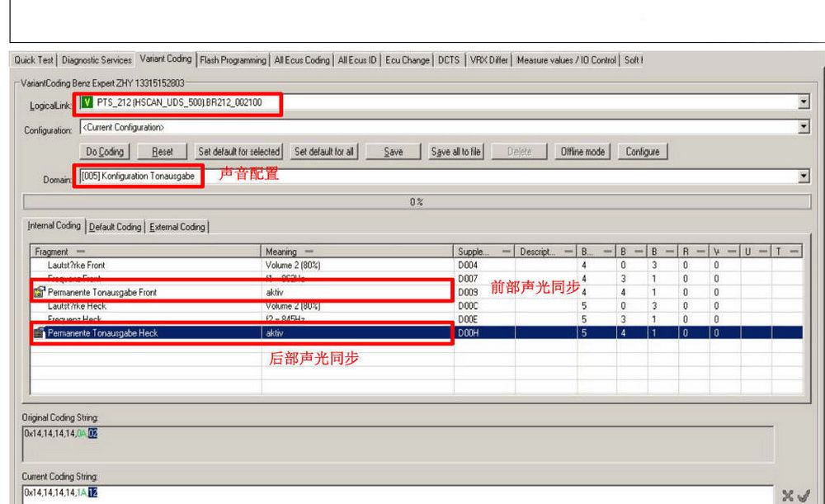This screenshot has width=825, height=504.
Task: Click the icon beside Permanente Tonausgabe Heck
Action: 39,333
